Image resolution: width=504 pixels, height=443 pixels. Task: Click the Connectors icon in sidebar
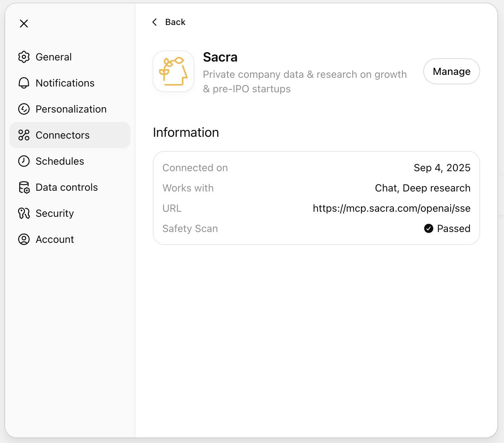click(24, 135)
